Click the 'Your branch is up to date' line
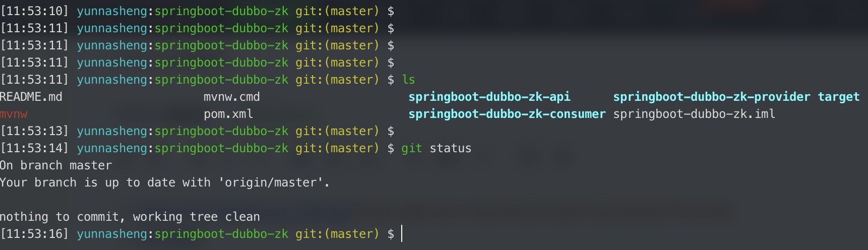The image size is (868, 250). click(x=165, y=182)
